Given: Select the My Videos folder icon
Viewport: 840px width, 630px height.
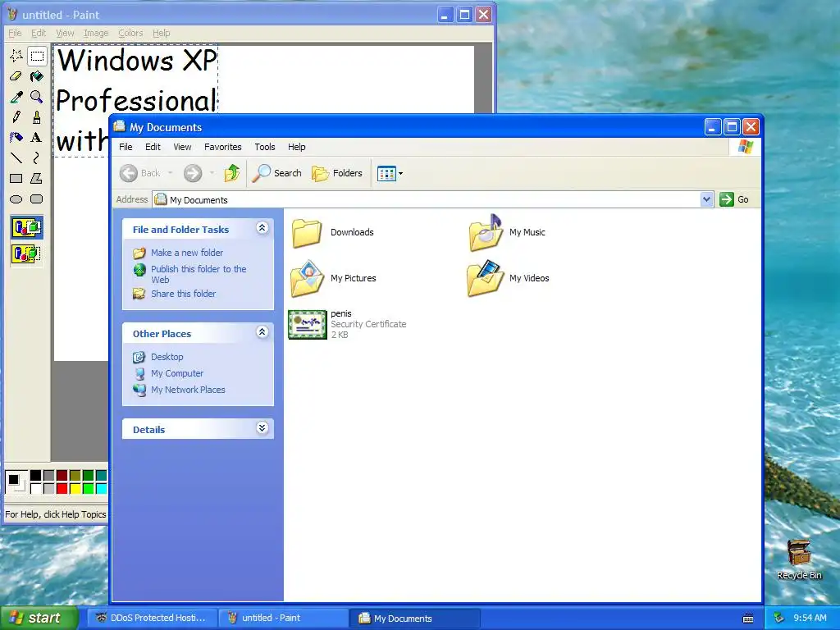Looking at the screenshot, I should 486,278.
